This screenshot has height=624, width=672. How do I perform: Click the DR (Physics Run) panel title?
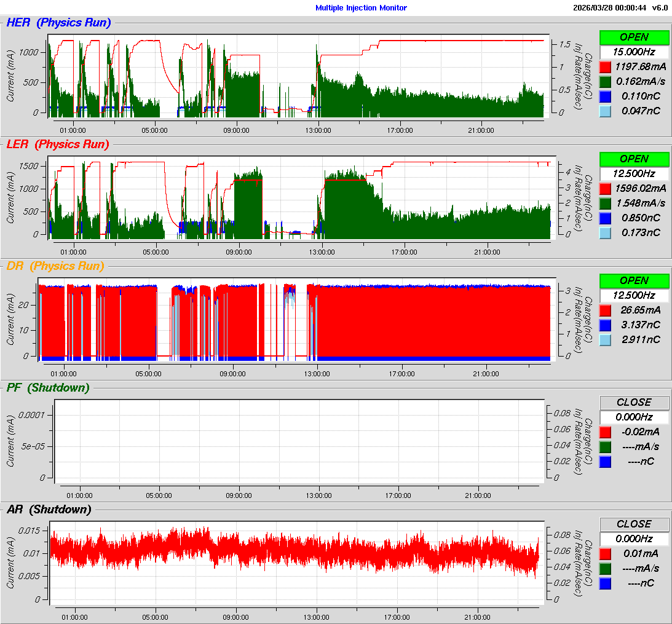55,266
